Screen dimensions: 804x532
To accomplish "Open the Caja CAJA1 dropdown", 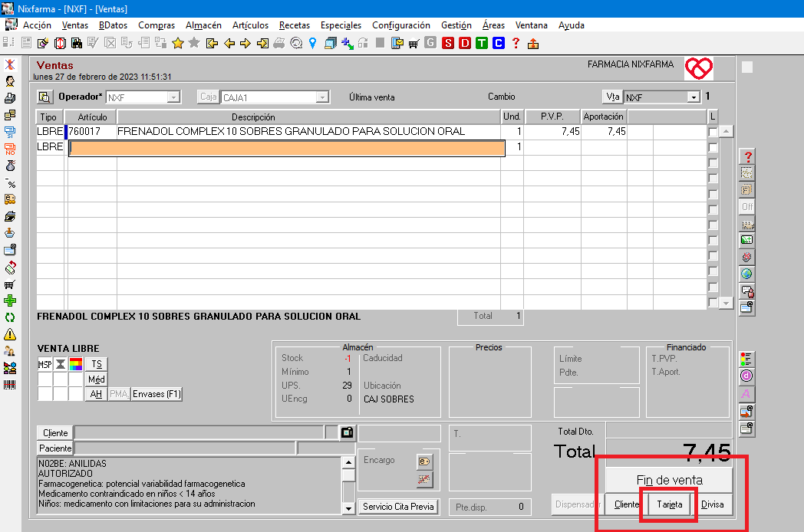I will (x=322, y=97).
